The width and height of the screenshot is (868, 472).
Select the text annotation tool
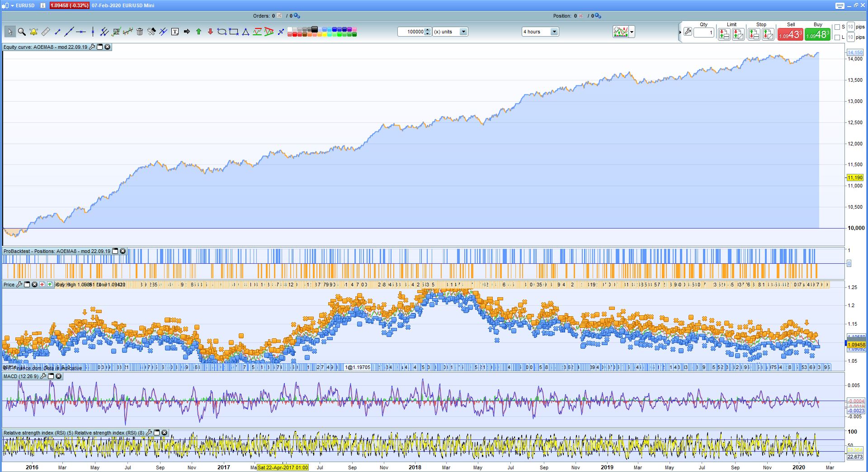(x=175, y=32)
